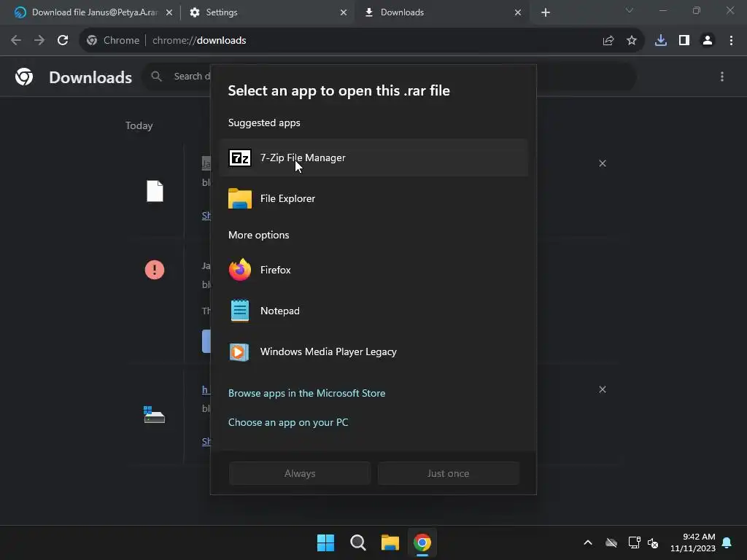The image size is (747, 560).
Task: Open the clock showing 9:42 AM
Action: (693, 542)
